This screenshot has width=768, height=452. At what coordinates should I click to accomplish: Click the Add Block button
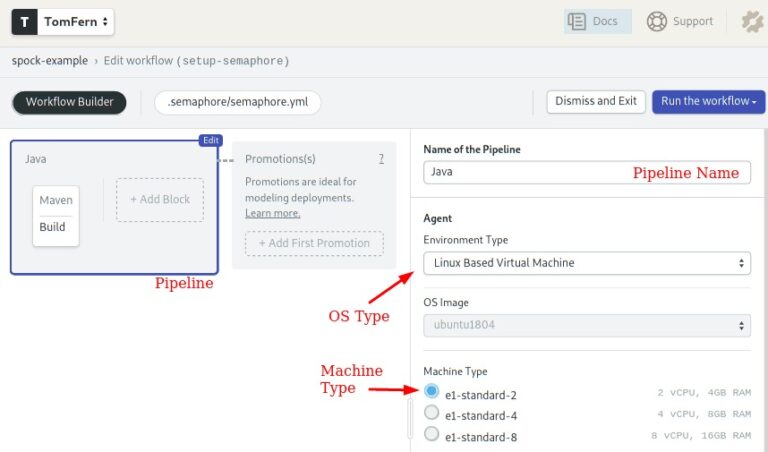[x=160, y=199]
